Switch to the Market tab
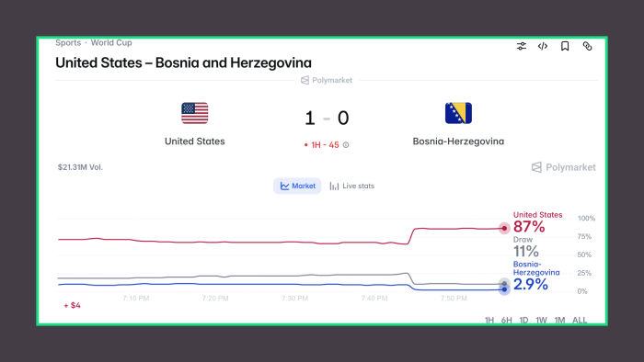This screenshot has width=644, height=362. coord(297,187)
